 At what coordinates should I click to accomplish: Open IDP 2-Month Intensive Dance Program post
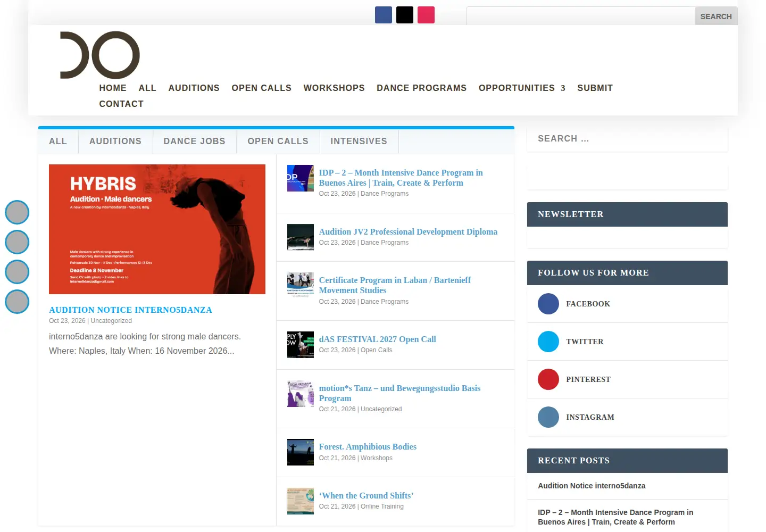pos(401,178)
